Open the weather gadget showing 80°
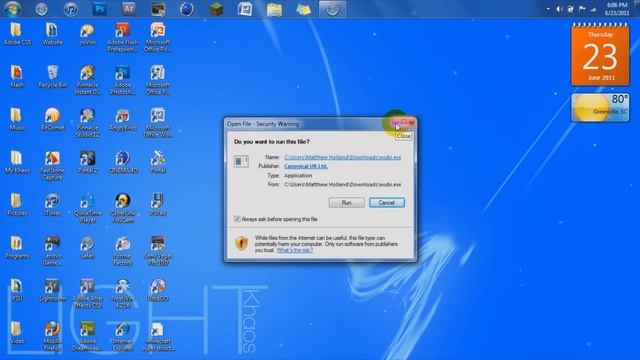The height and width of the screenshot is (360, 640). (x=600, y=107)
